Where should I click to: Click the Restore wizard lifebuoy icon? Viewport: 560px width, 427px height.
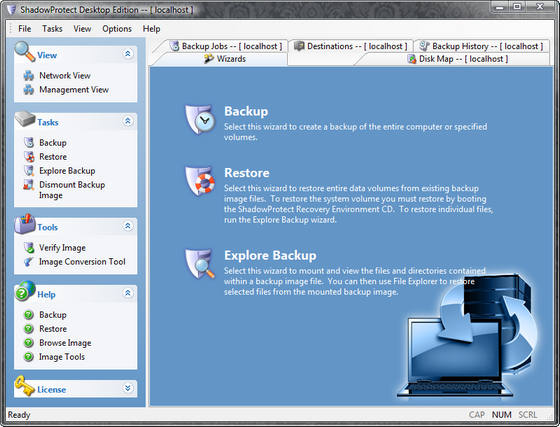[200, 181]
